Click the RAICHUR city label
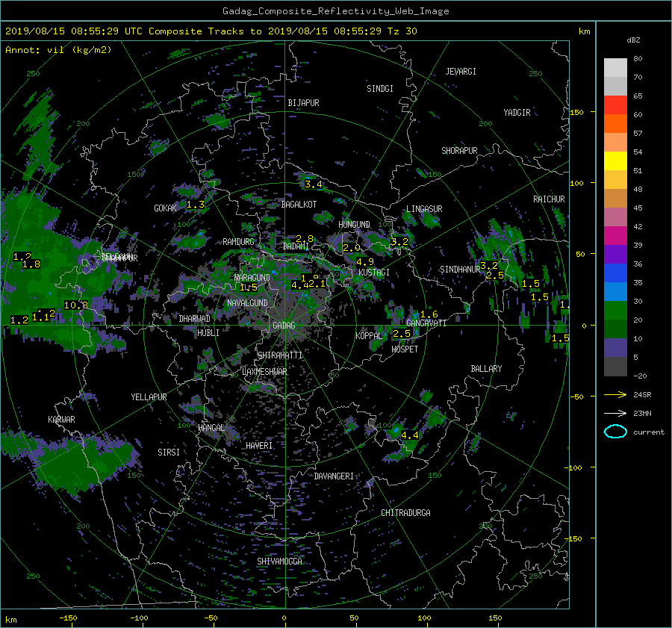 pos(549,199)
